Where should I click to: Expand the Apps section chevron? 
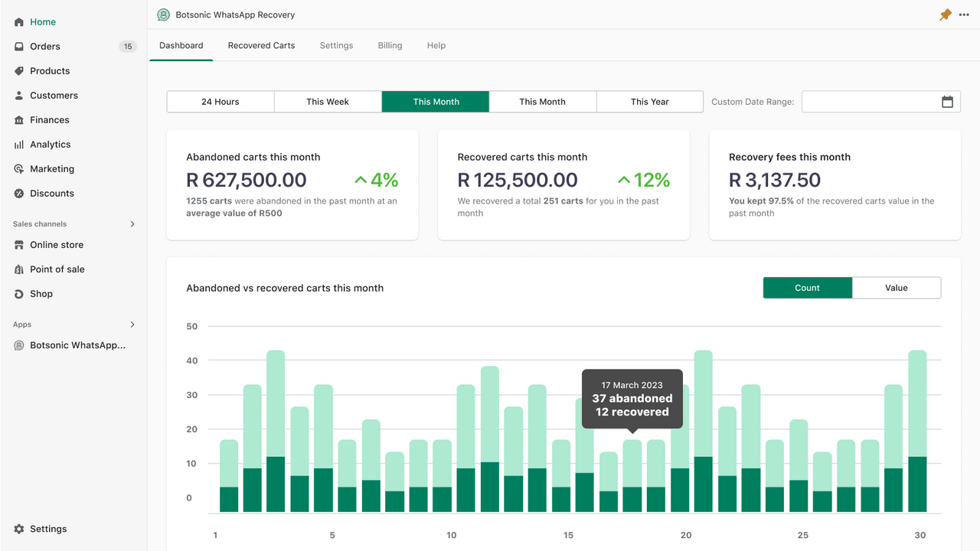tap(132, 324)
